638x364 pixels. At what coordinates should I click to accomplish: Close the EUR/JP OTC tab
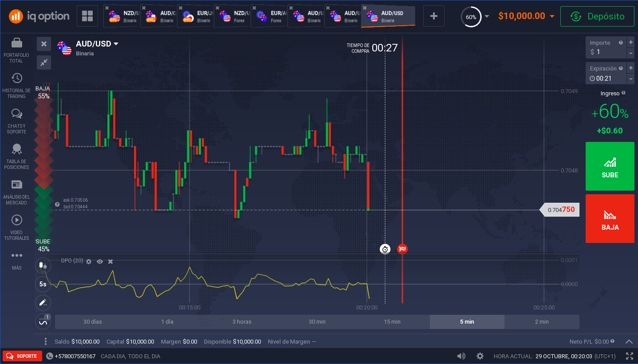180,8
